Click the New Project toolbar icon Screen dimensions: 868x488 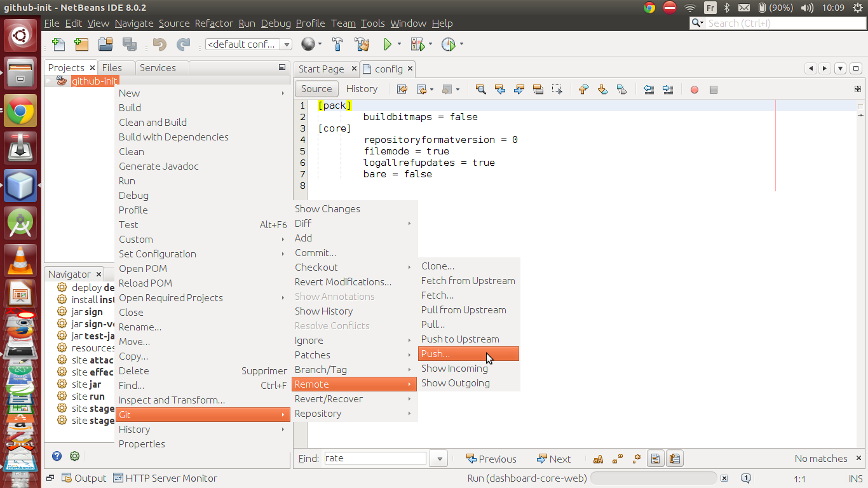click(x=81, y=44)
